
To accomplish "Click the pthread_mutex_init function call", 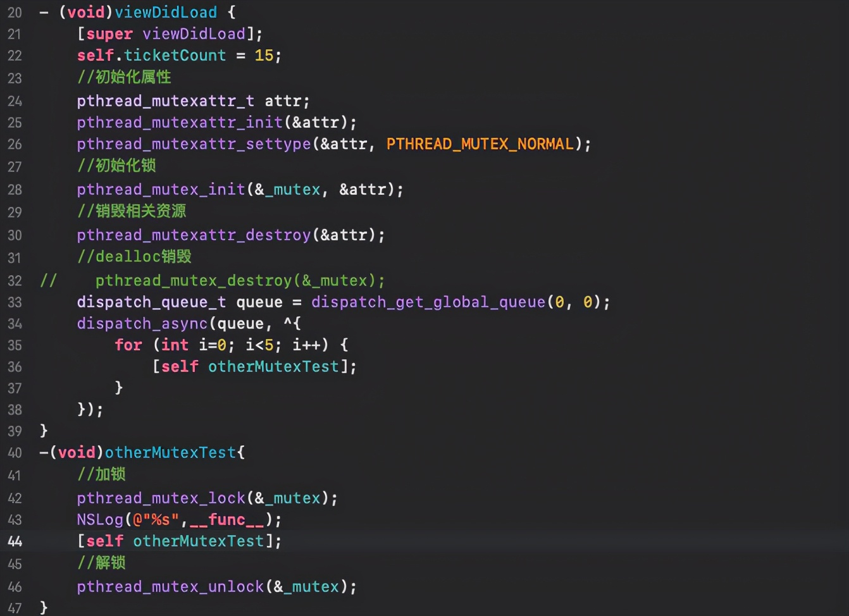I will pos(161,189).
